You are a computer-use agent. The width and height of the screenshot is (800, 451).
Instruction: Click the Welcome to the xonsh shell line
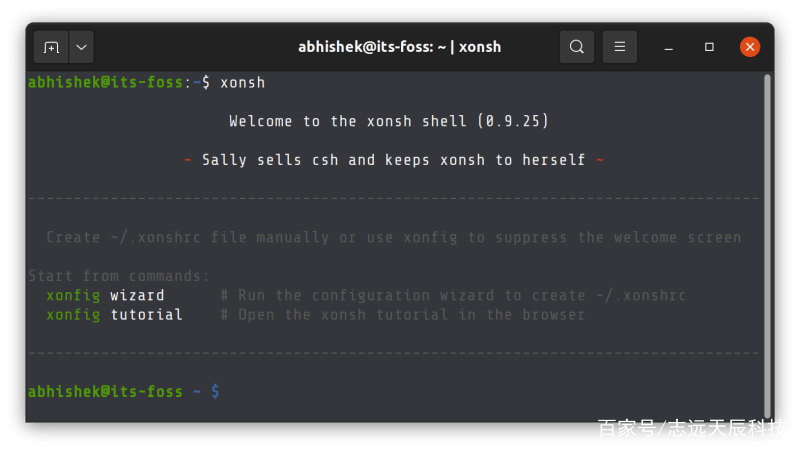tap(389, 121)
